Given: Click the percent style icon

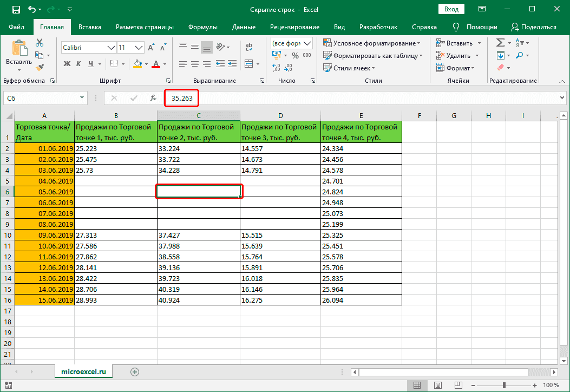Looking at the screenshot, I should pyautogui.click(x=295, y=55).
